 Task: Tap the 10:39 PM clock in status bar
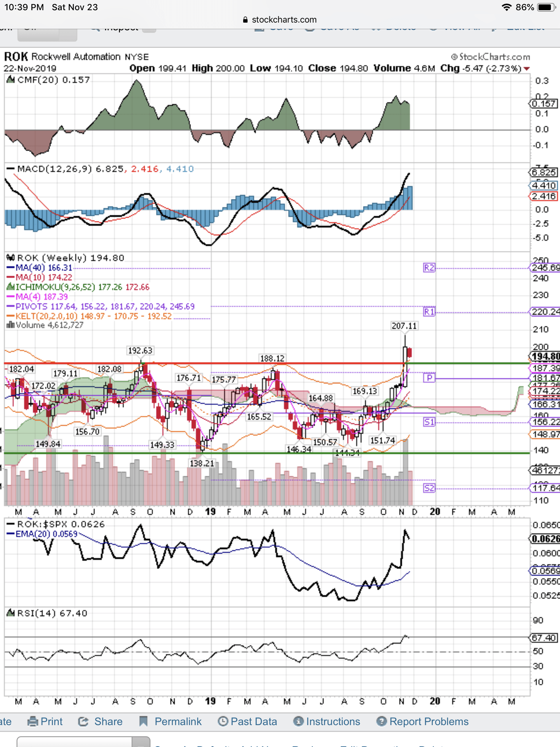tap(24, 7)
